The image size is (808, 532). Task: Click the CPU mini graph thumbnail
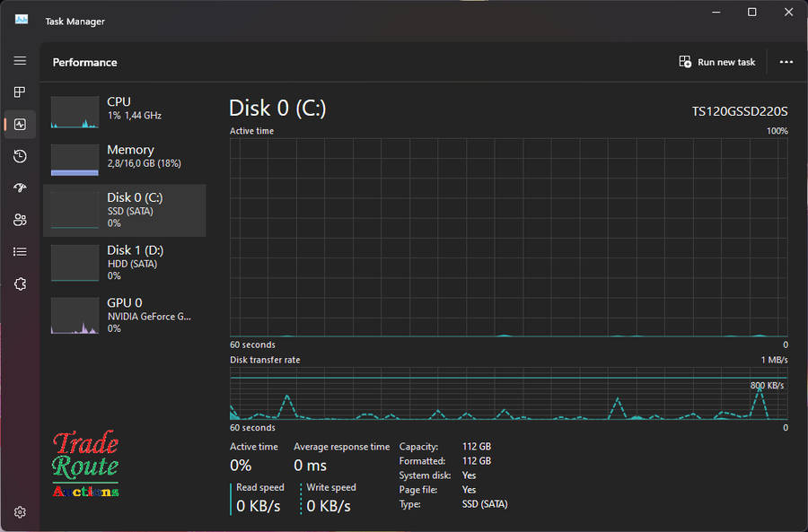click(75, 113)
